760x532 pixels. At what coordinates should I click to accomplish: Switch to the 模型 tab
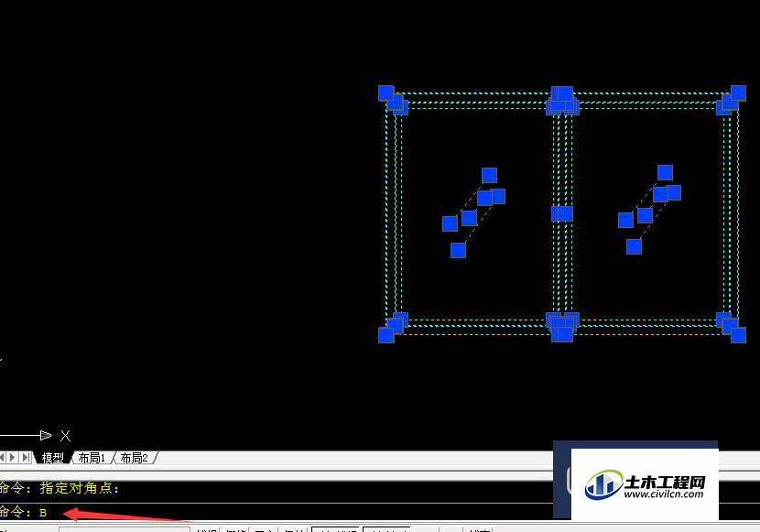[52, 458]
